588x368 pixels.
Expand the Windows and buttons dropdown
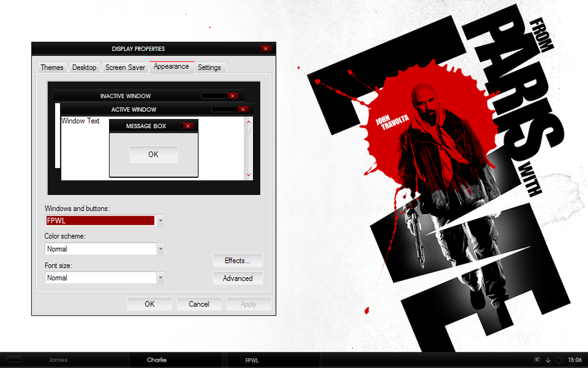(x=161, y=220)
